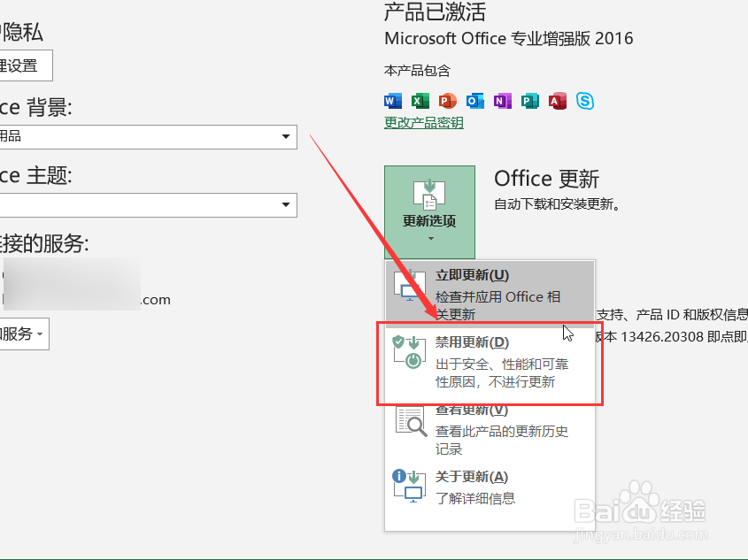Image resolution: width=748 pixels, height=560 pixels.
Task: Open the 服务 dropdown button
Action: point(24,334)
